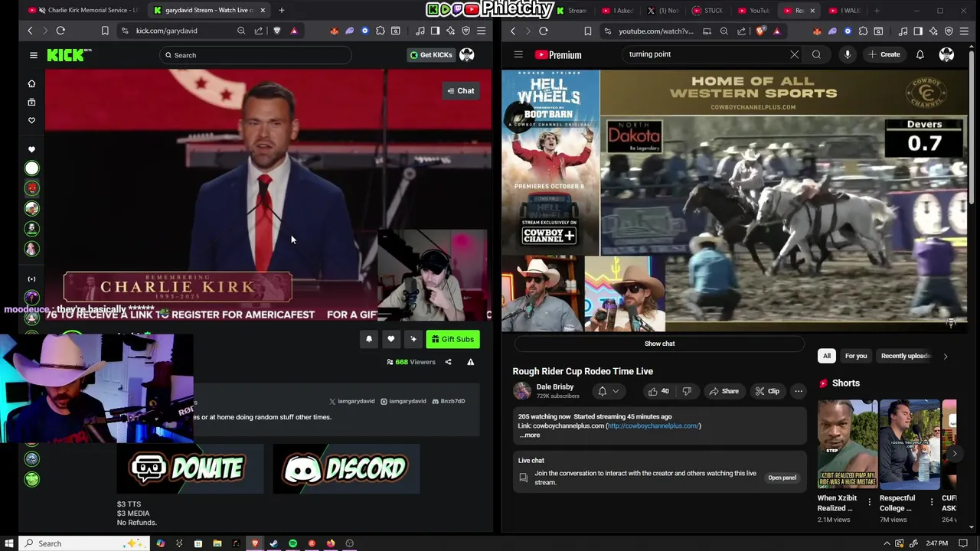Dislike the Rough Rider Cup video
The width and height of the screenshot is (980, 551).
(x=687, y=391)
